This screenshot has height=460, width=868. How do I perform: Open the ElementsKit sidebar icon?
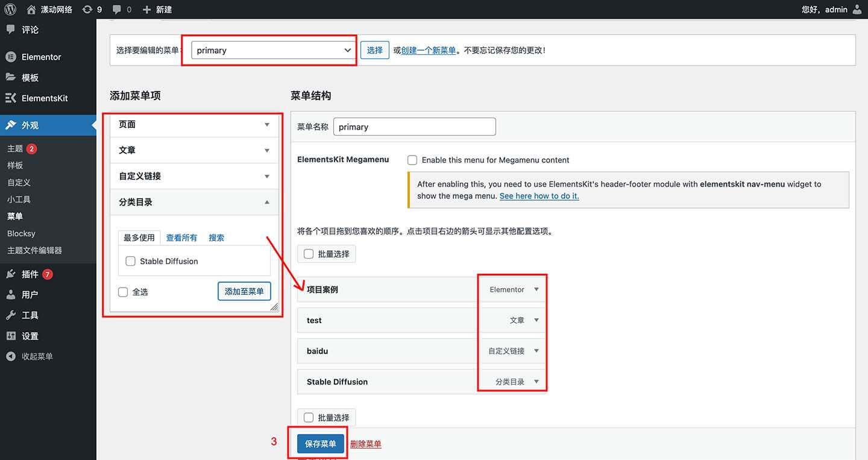click(10, 98)
